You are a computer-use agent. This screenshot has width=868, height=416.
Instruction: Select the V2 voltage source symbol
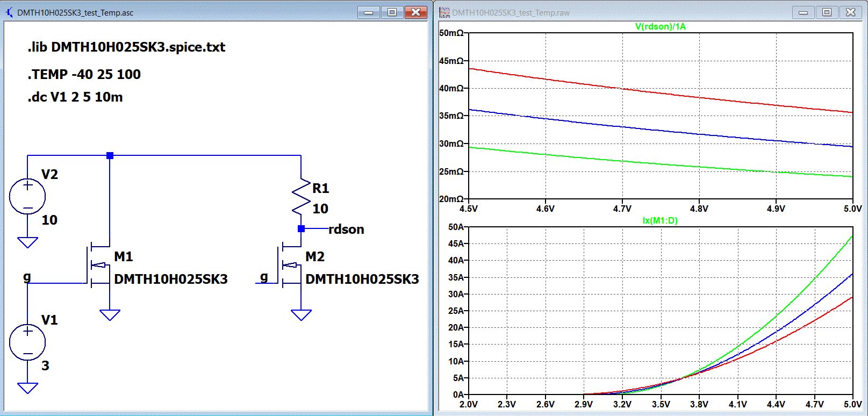[x=27, y=196]
